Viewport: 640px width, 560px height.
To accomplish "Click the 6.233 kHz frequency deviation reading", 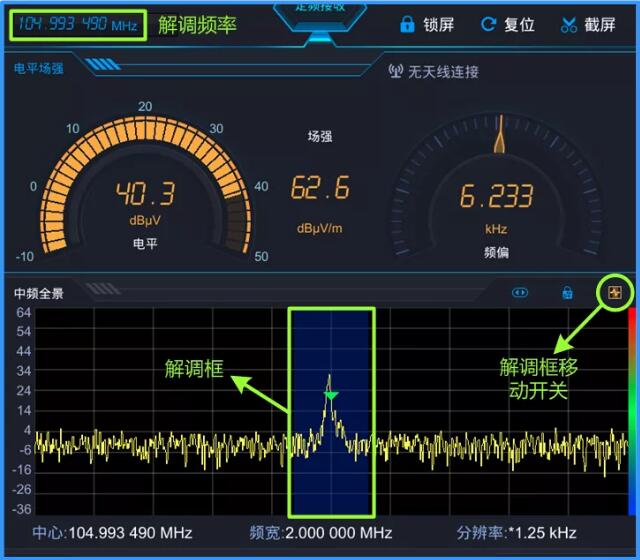I will click(x=496, y=196).
